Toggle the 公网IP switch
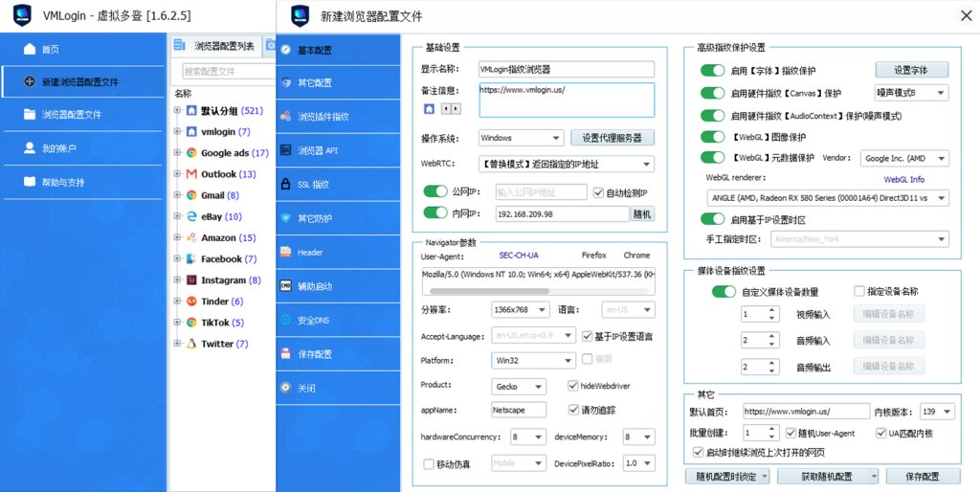 pos(435,191)
